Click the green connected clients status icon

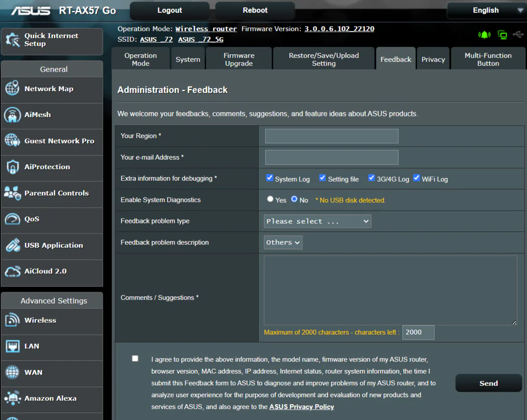pos(502,35)
